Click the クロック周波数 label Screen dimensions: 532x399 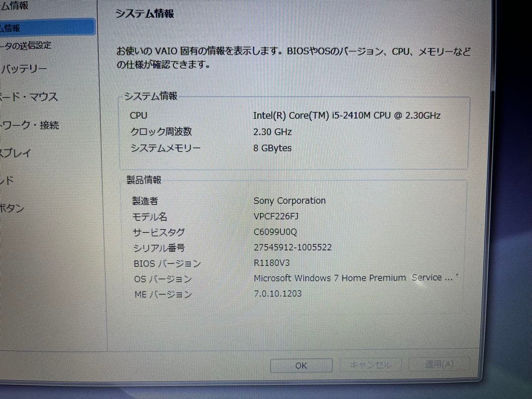point(161,132)
